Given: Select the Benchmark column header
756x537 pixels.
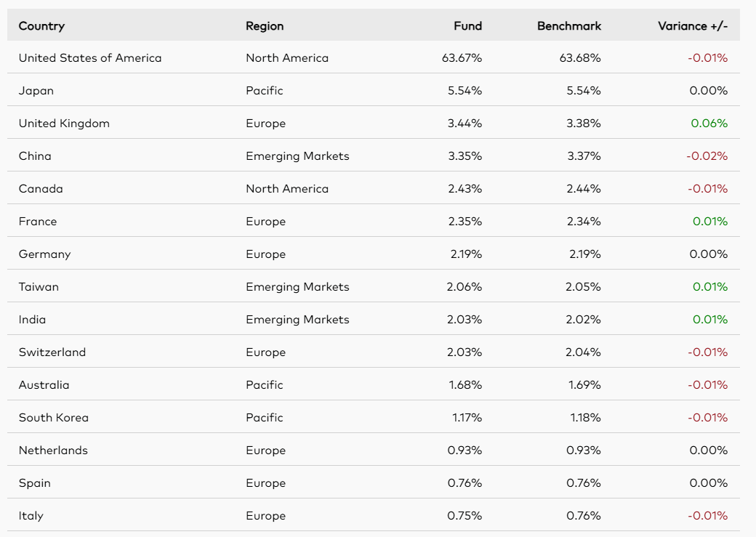Looking at the screenshot, I should pos(569,26).
